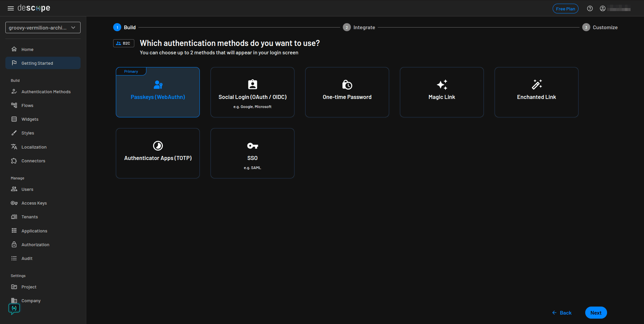Open the Audit log section
Image resolution: width=644 pixels, height=324 pixels.
tap(27, 258)
